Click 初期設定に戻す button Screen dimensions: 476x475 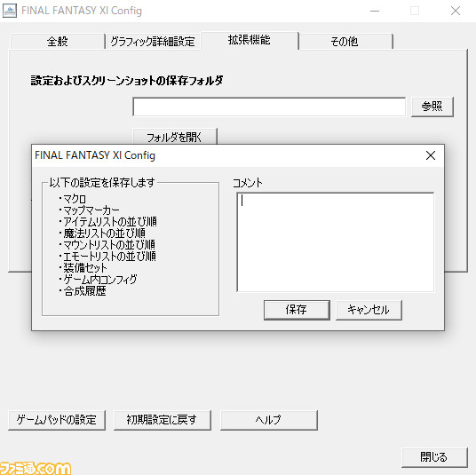163,420
